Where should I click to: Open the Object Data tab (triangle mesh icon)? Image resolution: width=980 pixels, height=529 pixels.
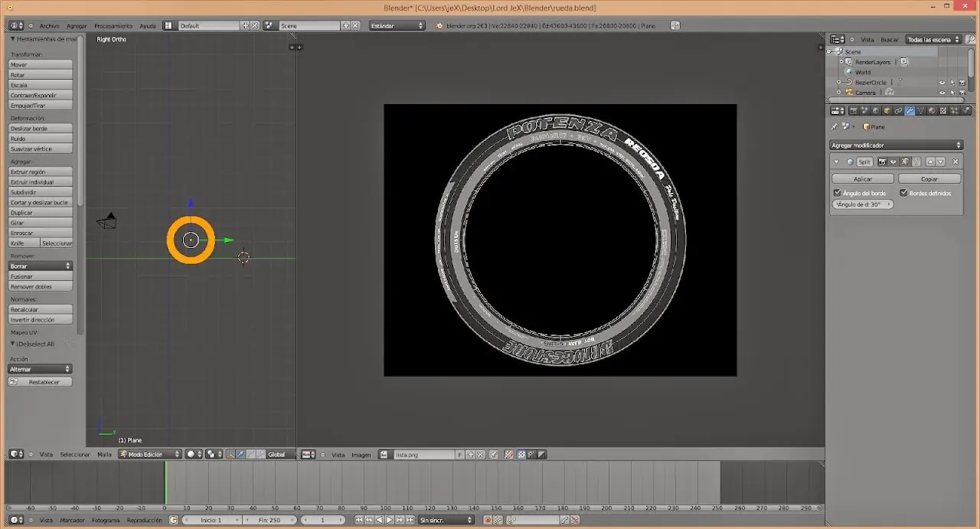921,111
